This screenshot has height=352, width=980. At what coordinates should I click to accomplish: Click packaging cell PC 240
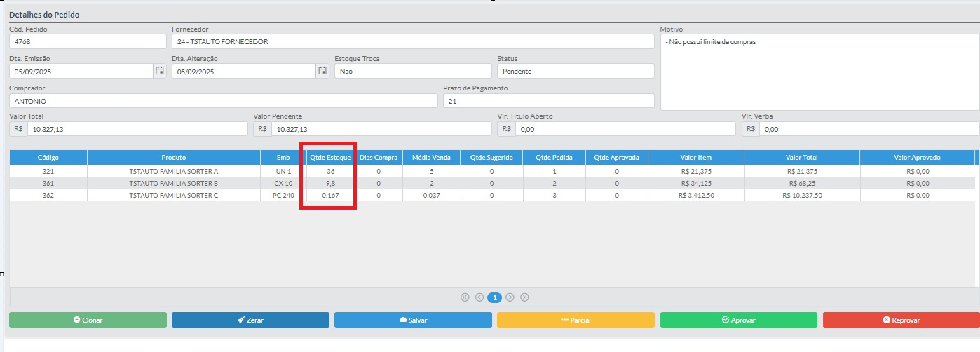point(283,195)
